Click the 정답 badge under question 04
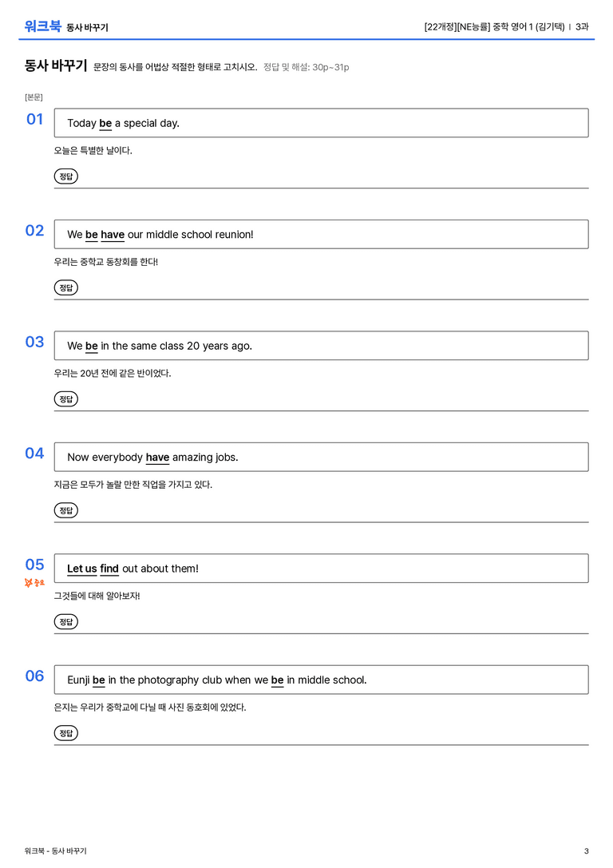613x868 pixels. coord(65,509)
